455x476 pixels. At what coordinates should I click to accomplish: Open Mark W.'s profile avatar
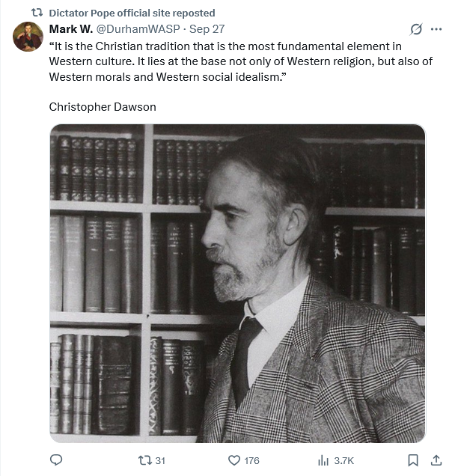[28, 37]
